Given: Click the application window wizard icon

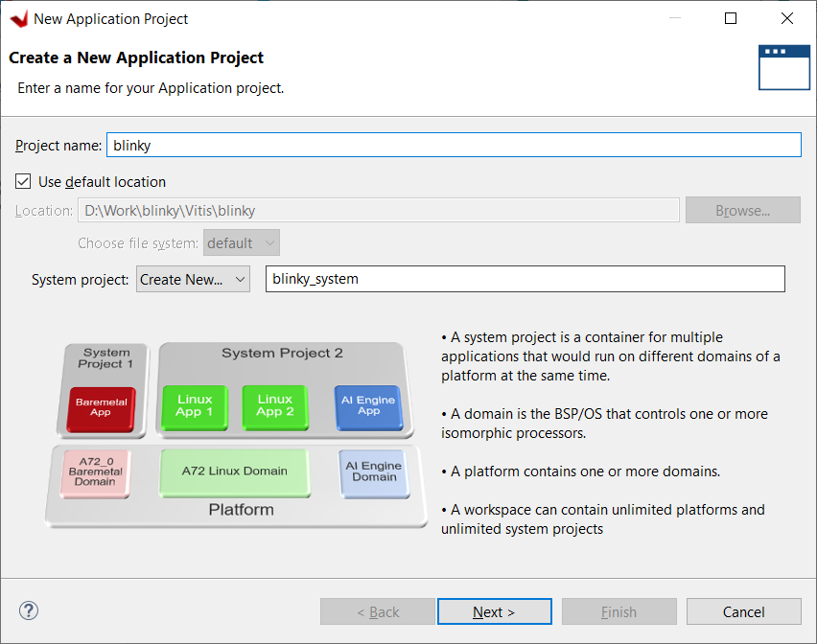Looking at the screenshot, I should [784, 68].
